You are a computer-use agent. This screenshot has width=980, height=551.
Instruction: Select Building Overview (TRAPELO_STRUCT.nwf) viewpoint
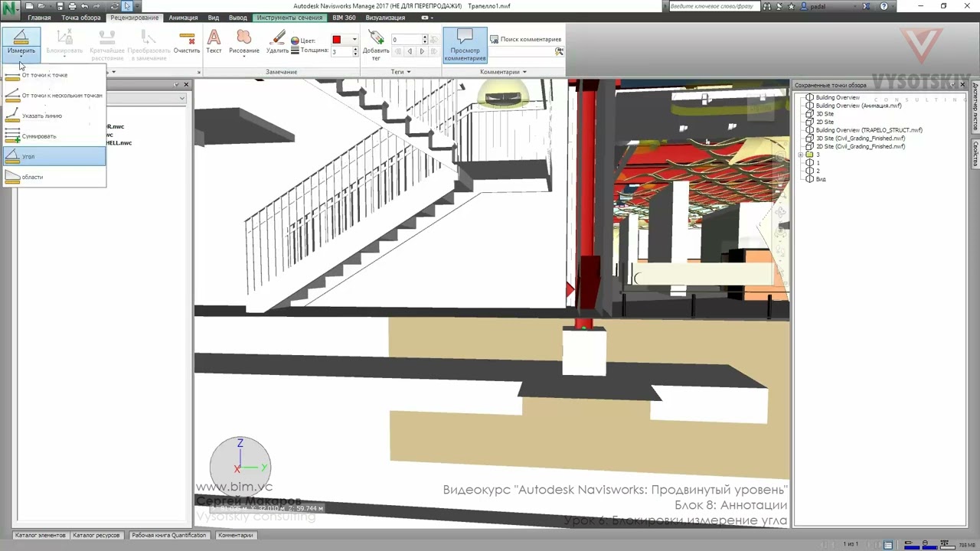pyautogui.click(x=869, y=130)
